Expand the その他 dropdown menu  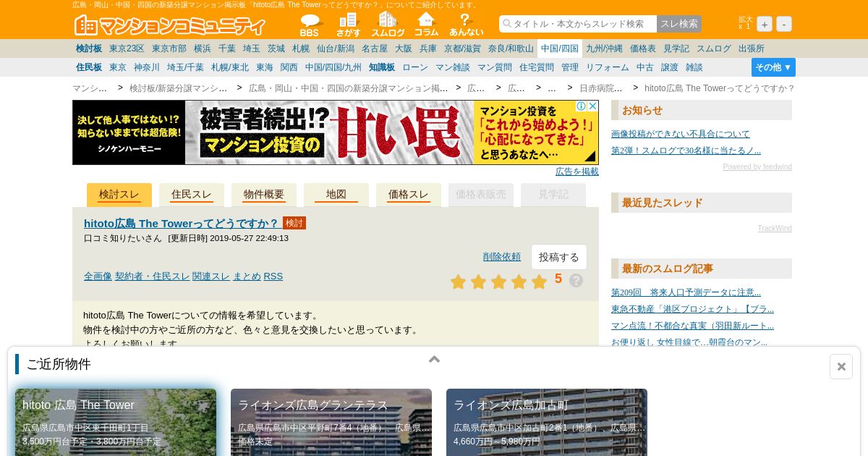coord(773,67)
